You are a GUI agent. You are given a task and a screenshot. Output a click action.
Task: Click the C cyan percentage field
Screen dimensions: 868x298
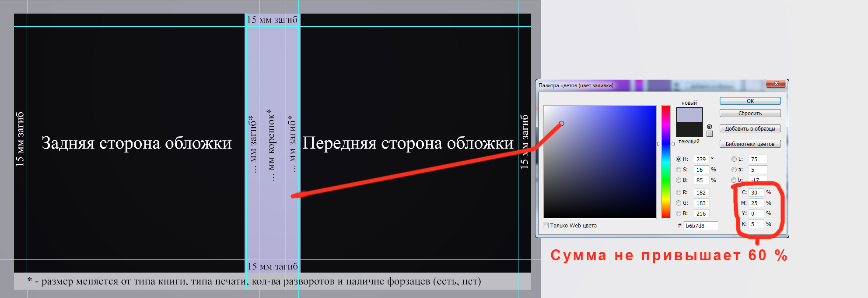point(756,192)
